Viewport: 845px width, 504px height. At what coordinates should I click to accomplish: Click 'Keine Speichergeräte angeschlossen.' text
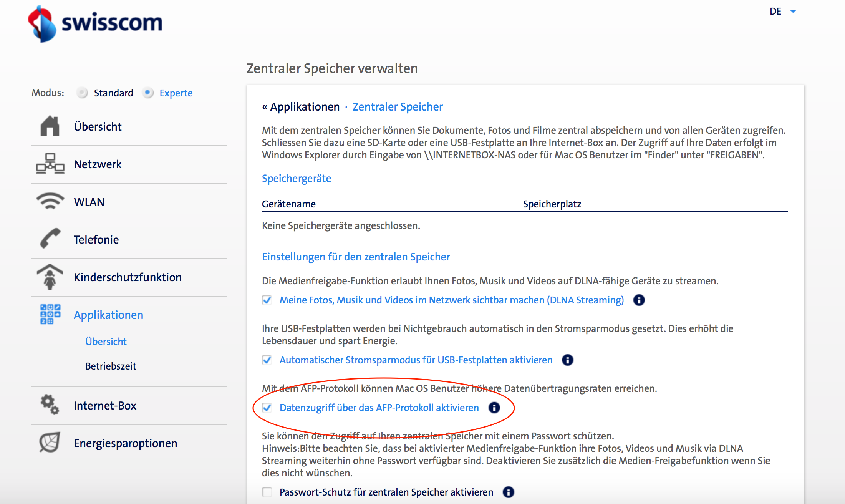coord(341,225)
